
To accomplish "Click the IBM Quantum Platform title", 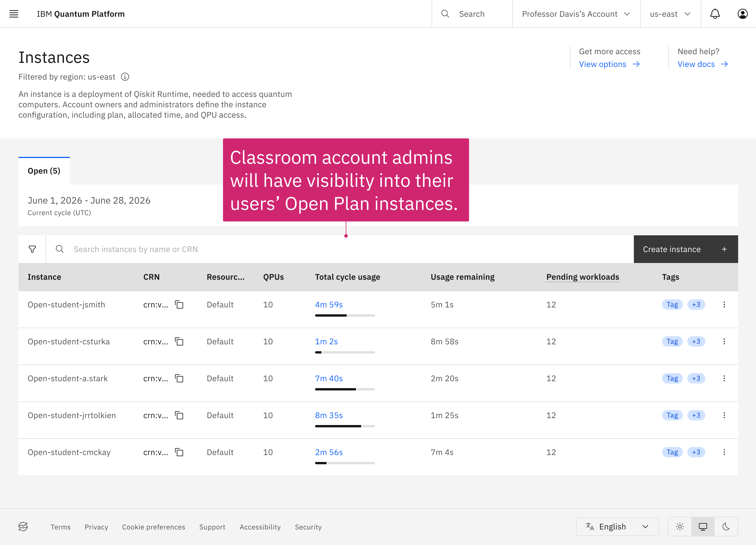I will point(81,14).
